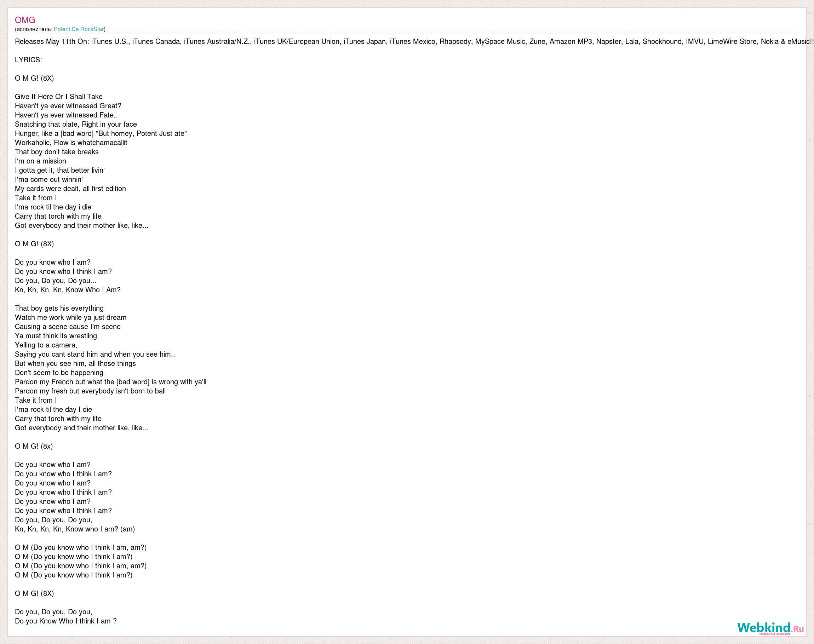Click 'Workaholic, Flow is whatchamacallit'
The width and height of the screenshot is (814, 644).
71,143
